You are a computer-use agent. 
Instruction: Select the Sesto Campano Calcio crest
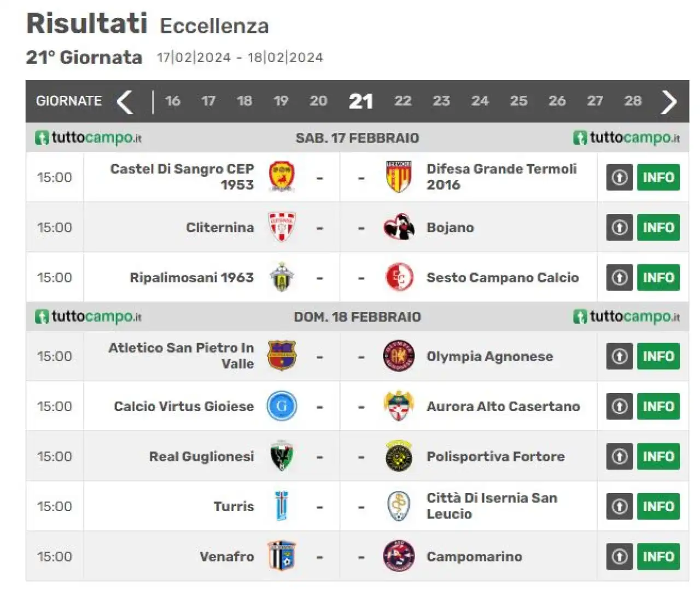click(x=399, y=277)
